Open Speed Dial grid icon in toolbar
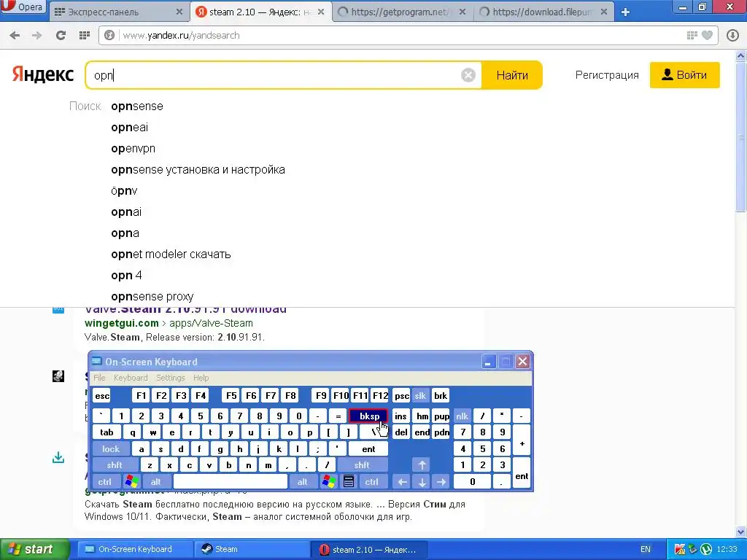The width and height of the screenshot is (747, 560). (x=85, y=35)
